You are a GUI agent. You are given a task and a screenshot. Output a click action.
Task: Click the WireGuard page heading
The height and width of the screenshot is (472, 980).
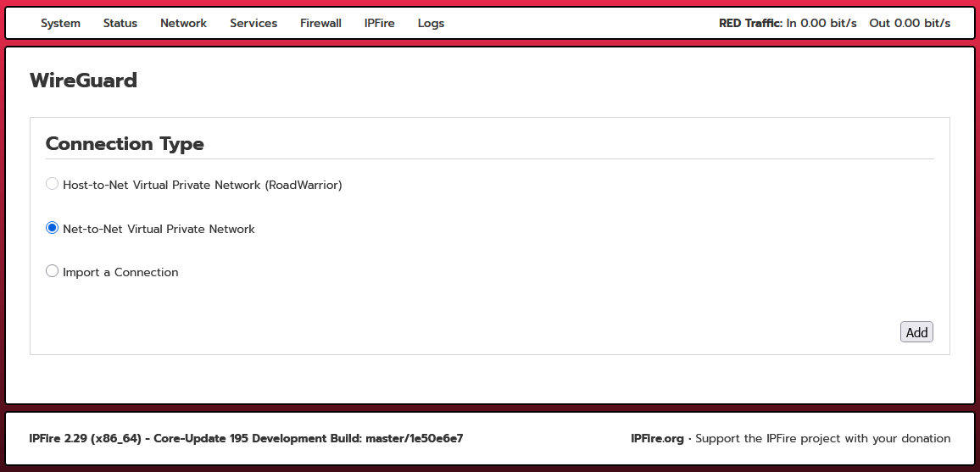pos(83,81)
